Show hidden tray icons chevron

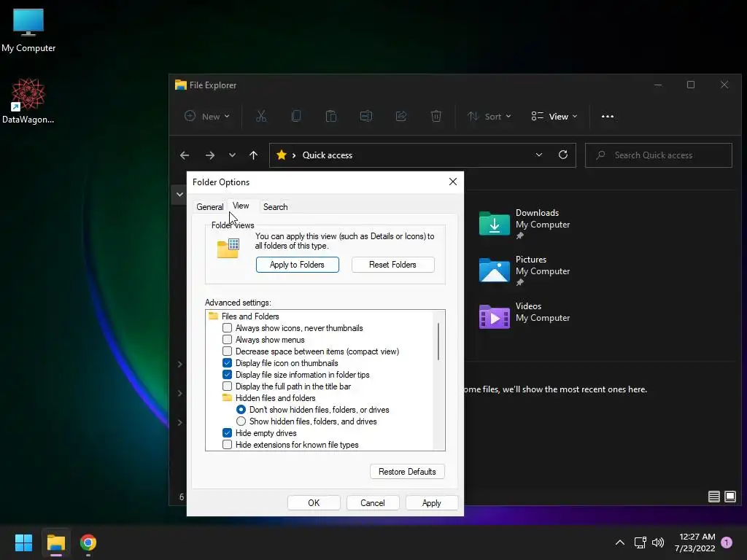coord(620,542)
